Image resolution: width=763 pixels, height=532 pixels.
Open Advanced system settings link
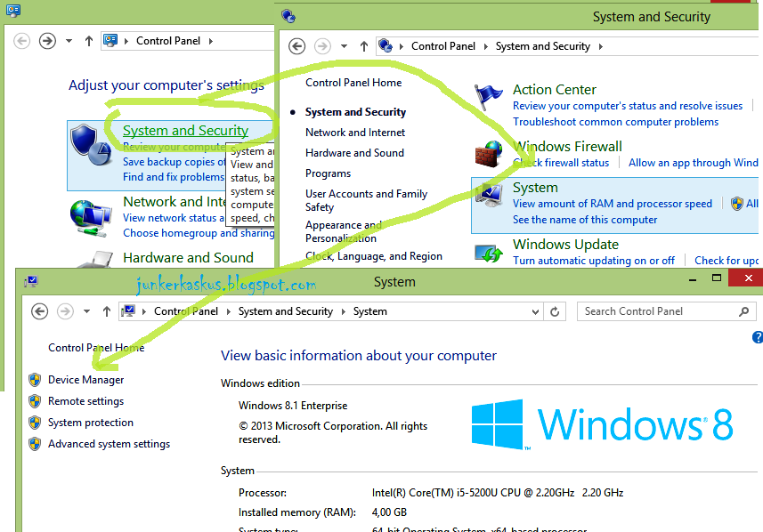[109, 444]
